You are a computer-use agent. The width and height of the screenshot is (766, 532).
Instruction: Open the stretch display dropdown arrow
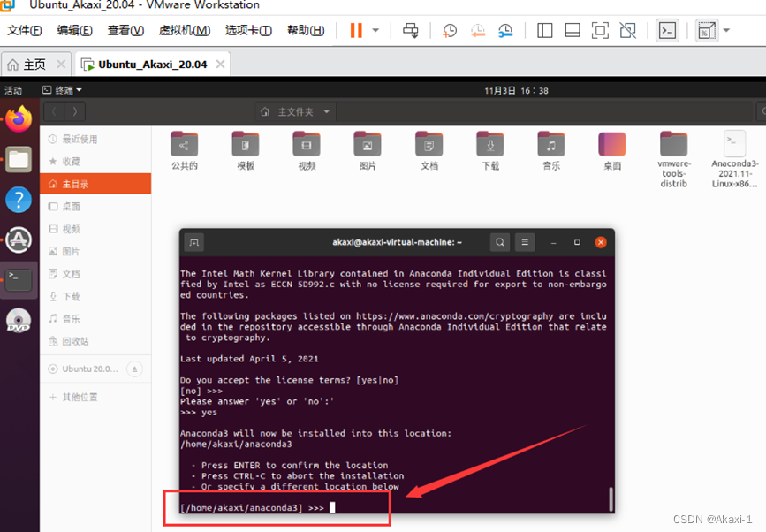click(726, 30)
